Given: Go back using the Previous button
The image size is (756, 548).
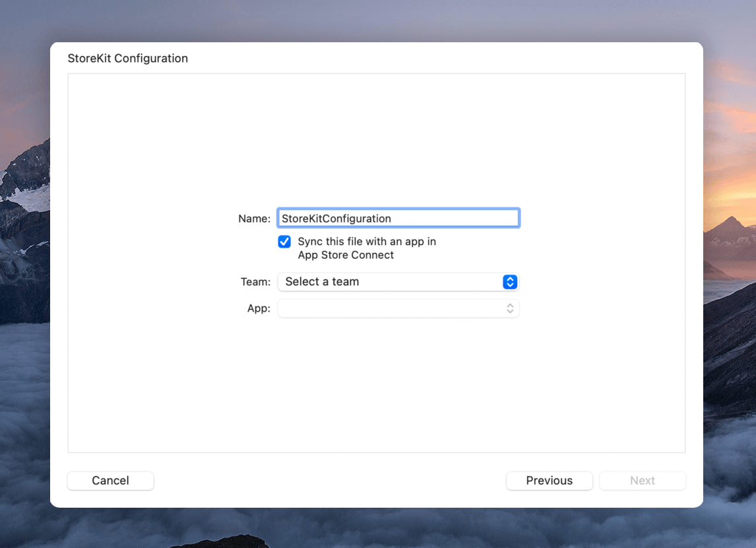Looking at the screenshot, I should pyautogui.click(x=549, y=480).
